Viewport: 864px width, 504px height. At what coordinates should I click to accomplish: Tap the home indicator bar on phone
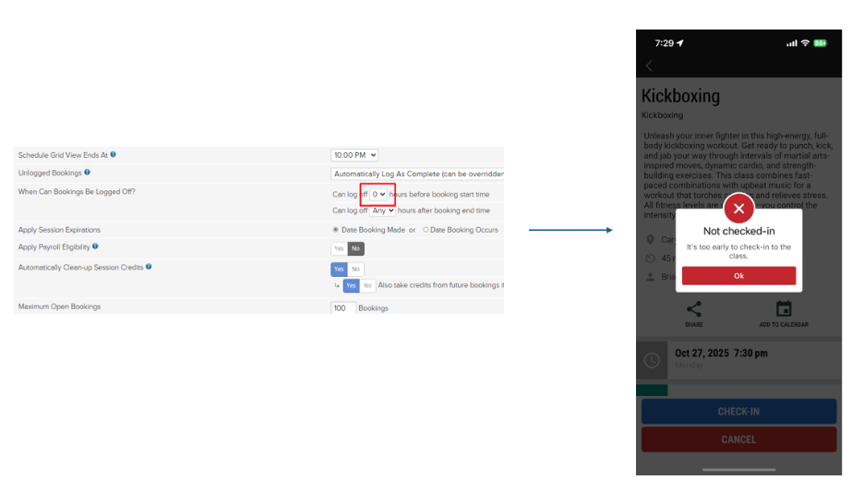(x=738, y=470)
